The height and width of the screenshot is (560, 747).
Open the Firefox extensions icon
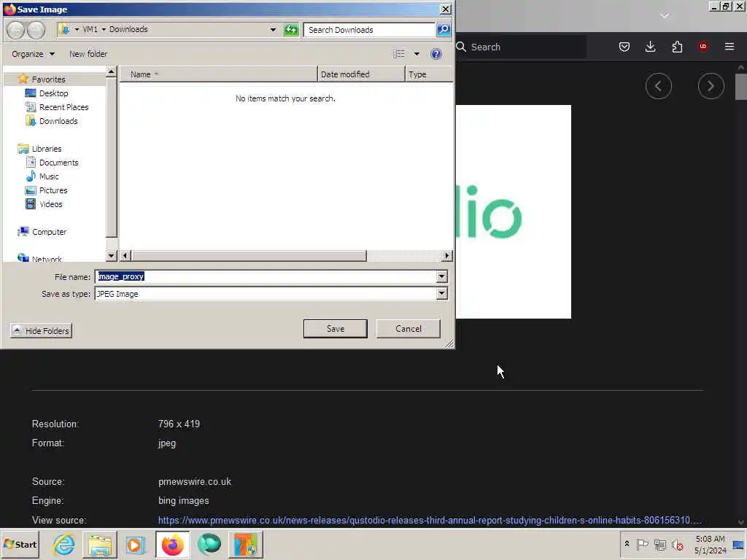[677, 47]
